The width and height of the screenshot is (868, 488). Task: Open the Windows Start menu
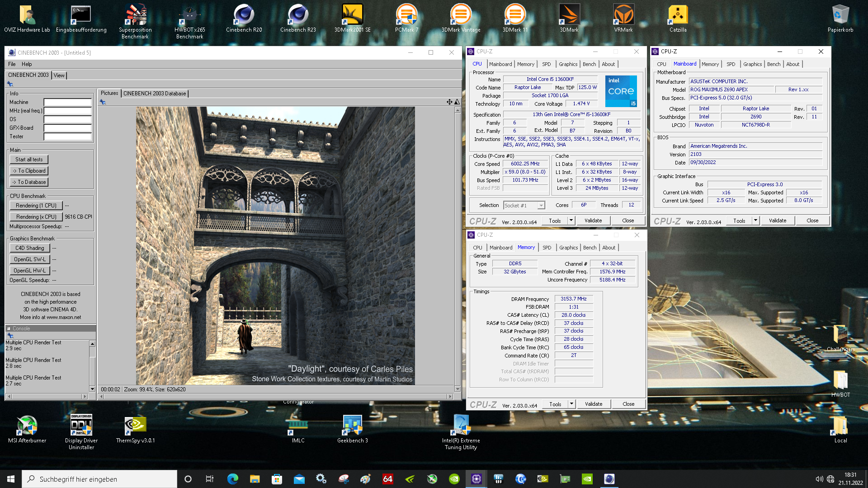pyautogui.click(x=11, y=479)
